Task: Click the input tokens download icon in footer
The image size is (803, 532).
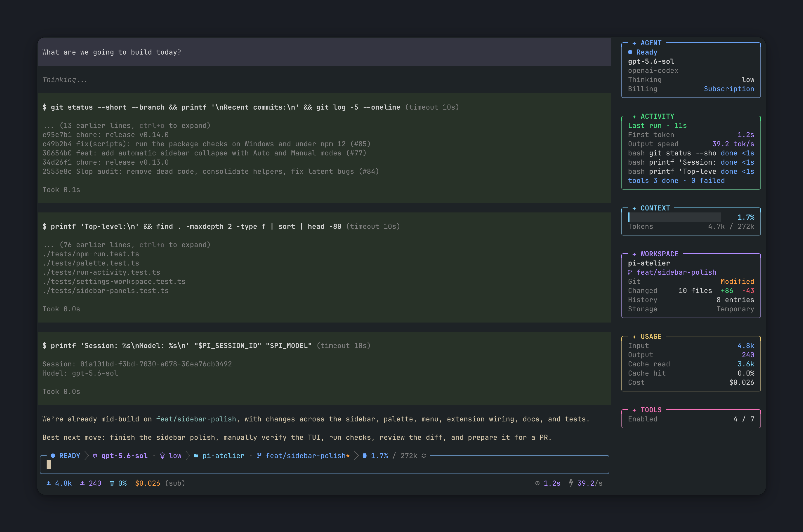Action: pyautogui.click(x=49, y=483)
